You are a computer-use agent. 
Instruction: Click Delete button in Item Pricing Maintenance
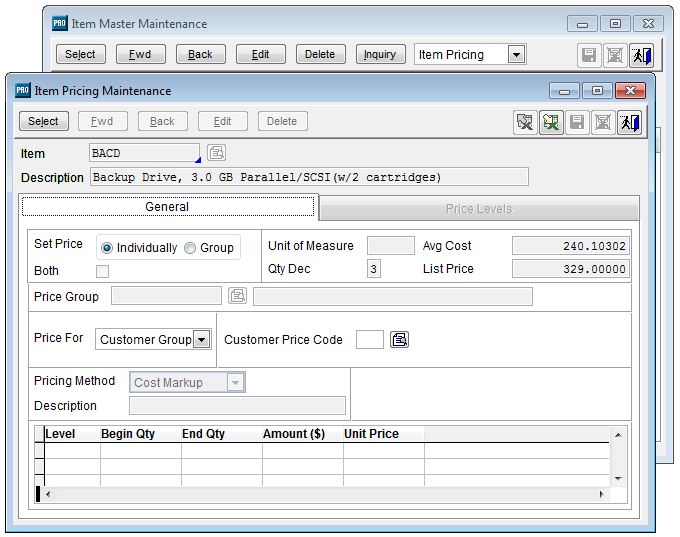(x=282, y=121)
